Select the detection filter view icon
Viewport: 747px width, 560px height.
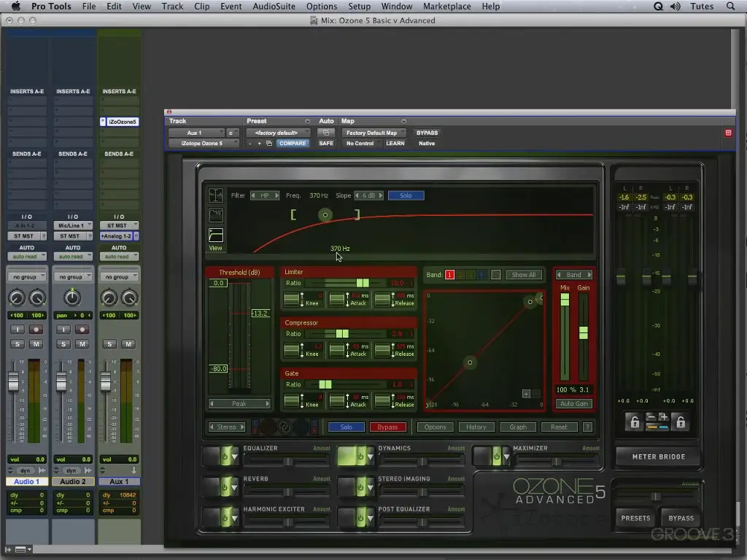coord(216,235)
